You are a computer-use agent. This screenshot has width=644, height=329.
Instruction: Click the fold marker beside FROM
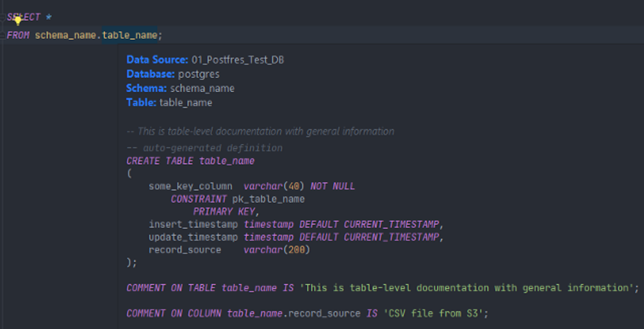(x=3, y=35)
